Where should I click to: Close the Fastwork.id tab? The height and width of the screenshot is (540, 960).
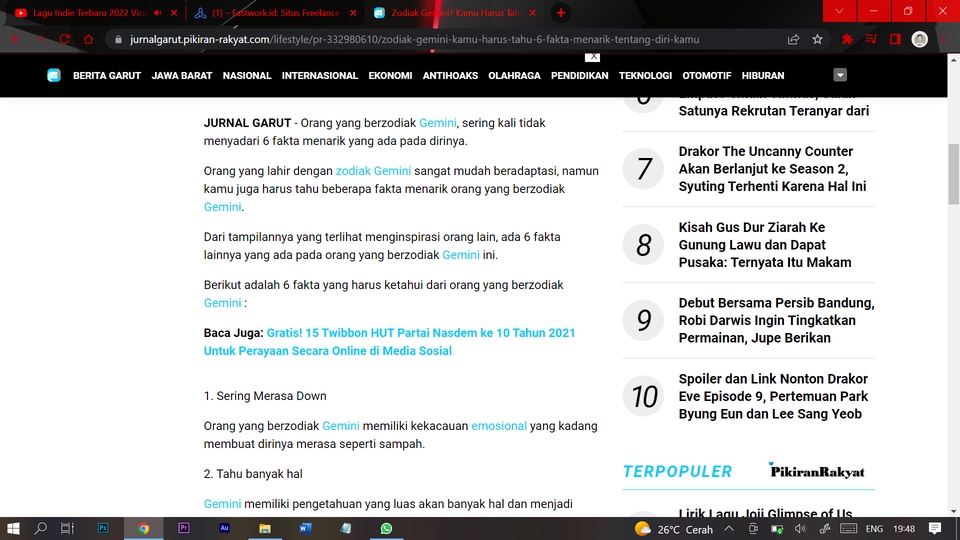click(x=353, y=13)
